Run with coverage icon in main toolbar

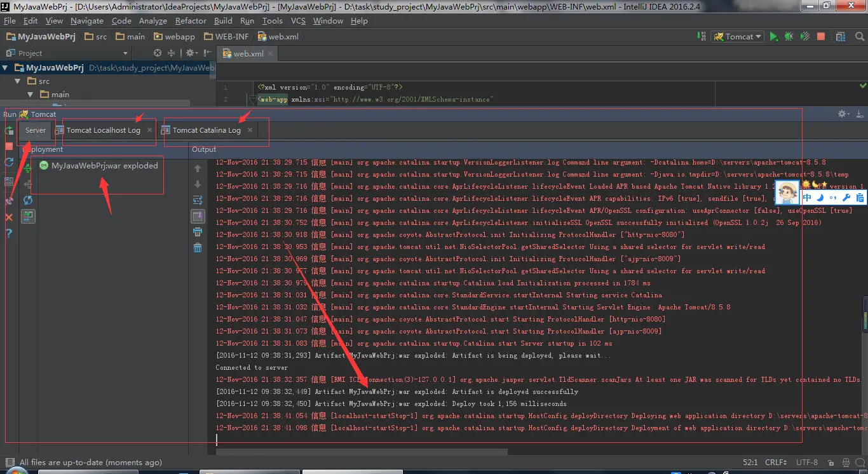pos(804,37)
